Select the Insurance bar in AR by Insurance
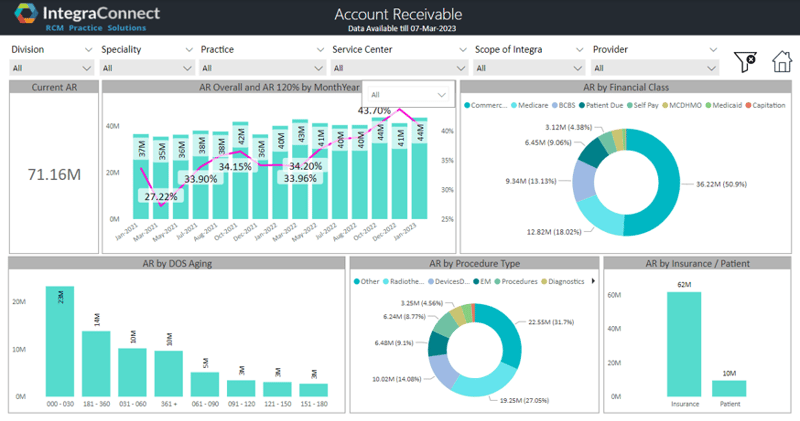The image size is (800, 421). pyautogui.click(x=684, y=344)
